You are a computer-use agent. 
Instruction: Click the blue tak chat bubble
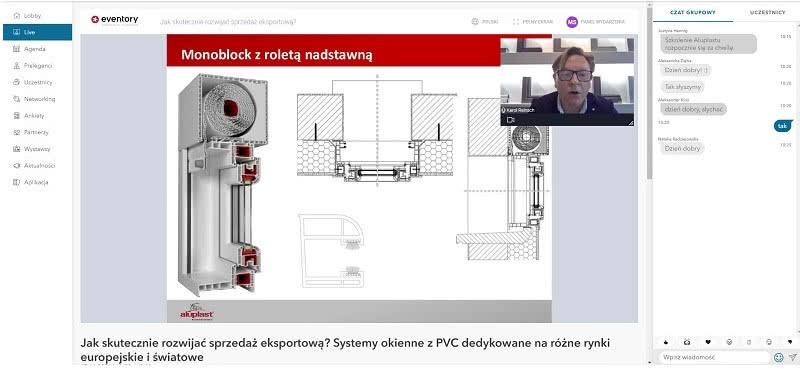click(783, 126)
